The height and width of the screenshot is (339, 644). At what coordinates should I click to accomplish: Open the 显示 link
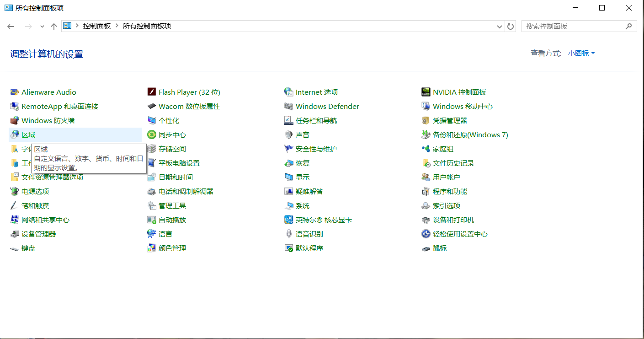(303, 177)
